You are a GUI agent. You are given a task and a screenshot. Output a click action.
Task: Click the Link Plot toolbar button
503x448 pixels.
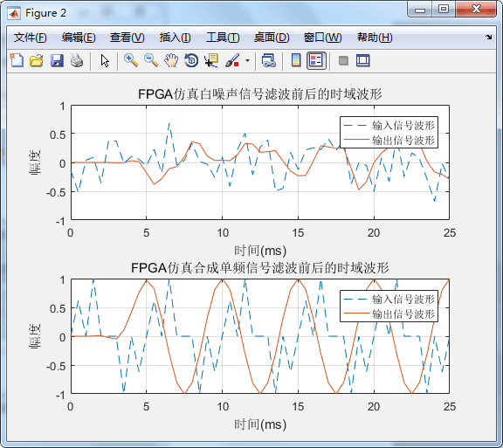(x=268, y=60)
